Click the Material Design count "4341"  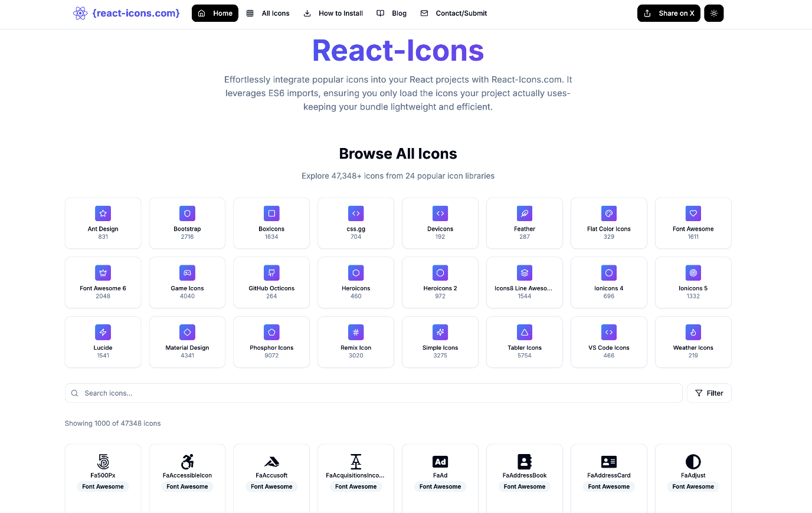(187, 356)
